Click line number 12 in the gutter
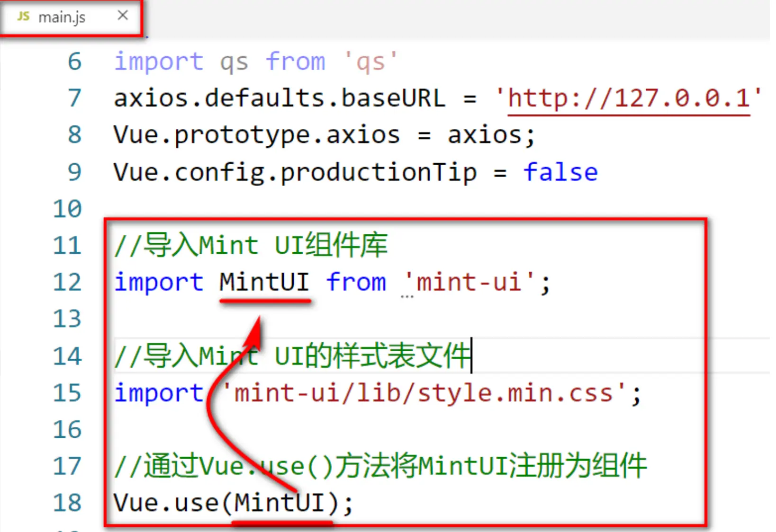 click(67, 282)
